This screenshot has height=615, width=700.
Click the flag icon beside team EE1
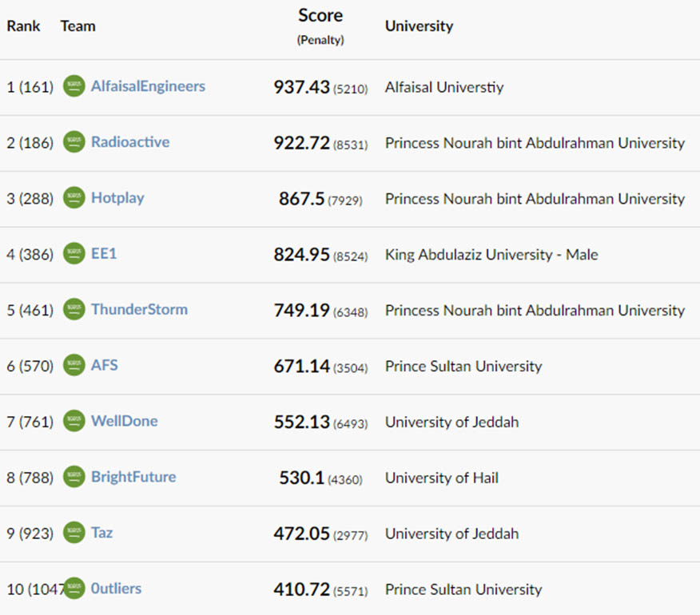point(74,253)
